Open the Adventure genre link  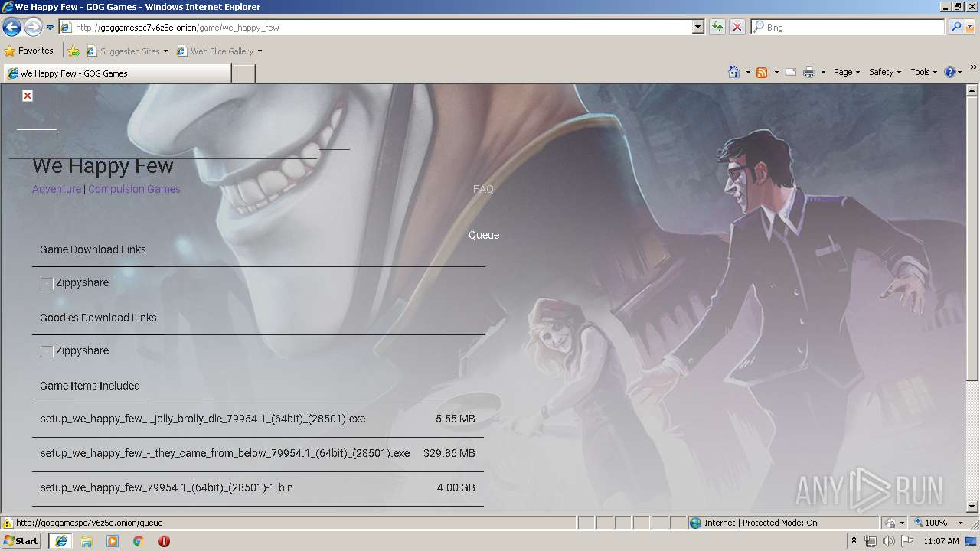[57, 189]
